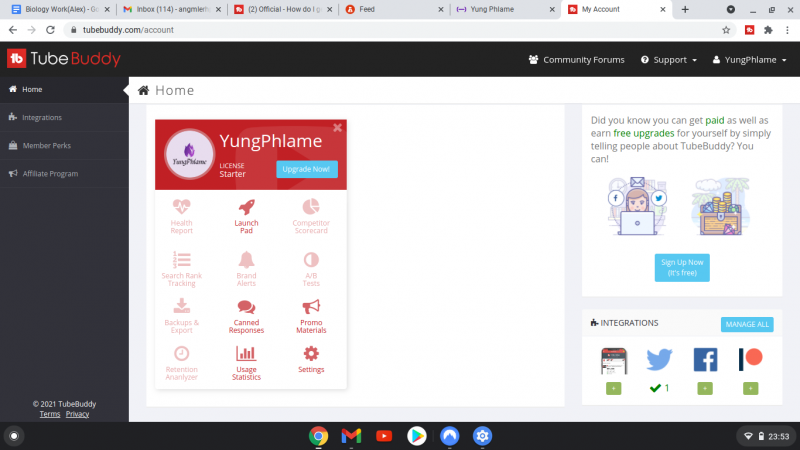Add the Facebook integration with plus button
The height and width of the screenshot is (450, 800).
click(x=705, y=388)
